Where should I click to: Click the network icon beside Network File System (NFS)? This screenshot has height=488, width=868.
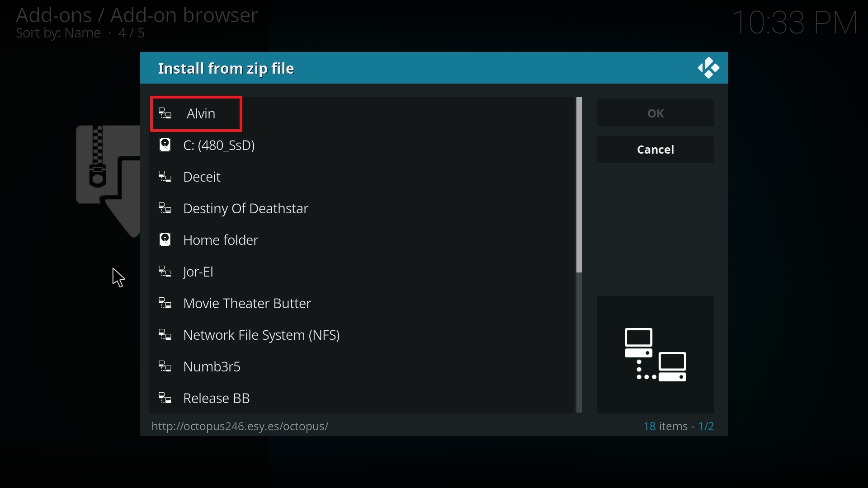coord(165,335)
